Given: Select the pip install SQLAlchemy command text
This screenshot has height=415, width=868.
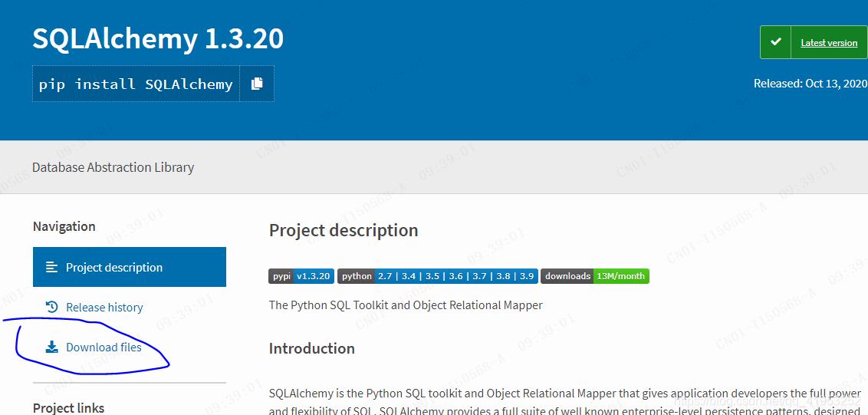Looking at the screenshot, I should [x=136, y=84].
